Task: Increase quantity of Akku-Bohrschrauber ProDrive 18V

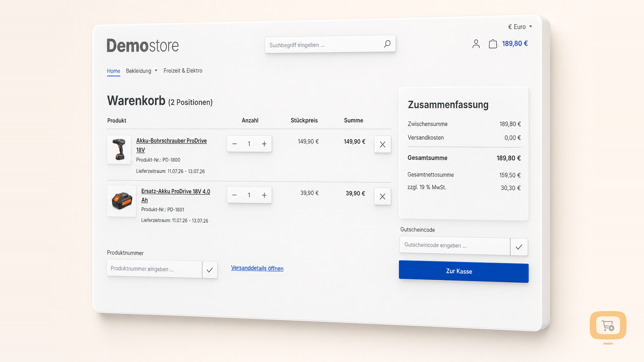Action: click(264, 144)
